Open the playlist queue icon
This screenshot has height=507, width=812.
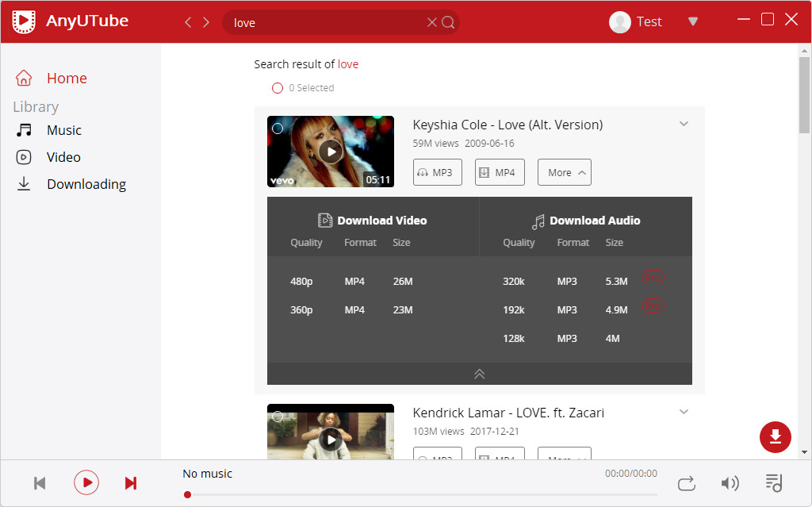[x=774, y=483]
